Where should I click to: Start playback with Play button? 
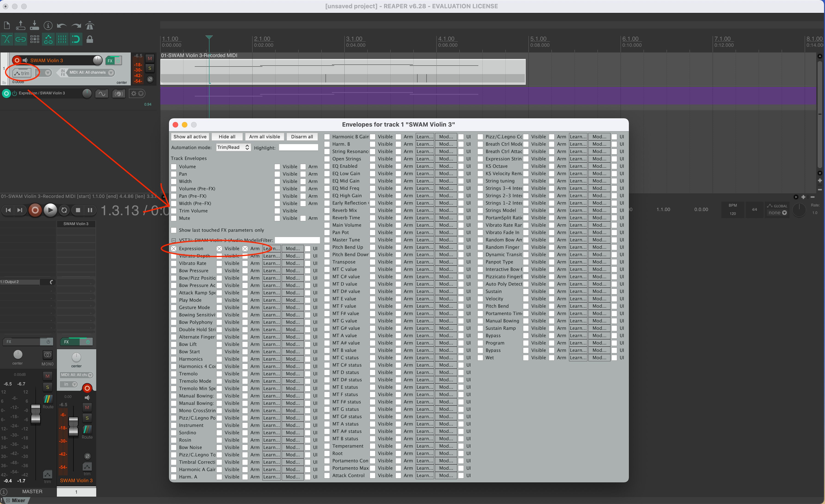(50, 210)
